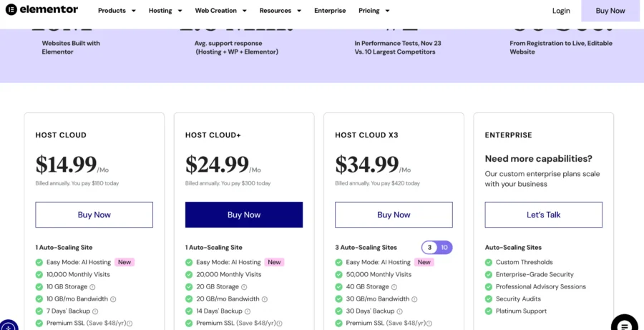Click green check beside 50,000 Monthly Visits
Viewport: 644px width, 330px height.
pos(339,274)
